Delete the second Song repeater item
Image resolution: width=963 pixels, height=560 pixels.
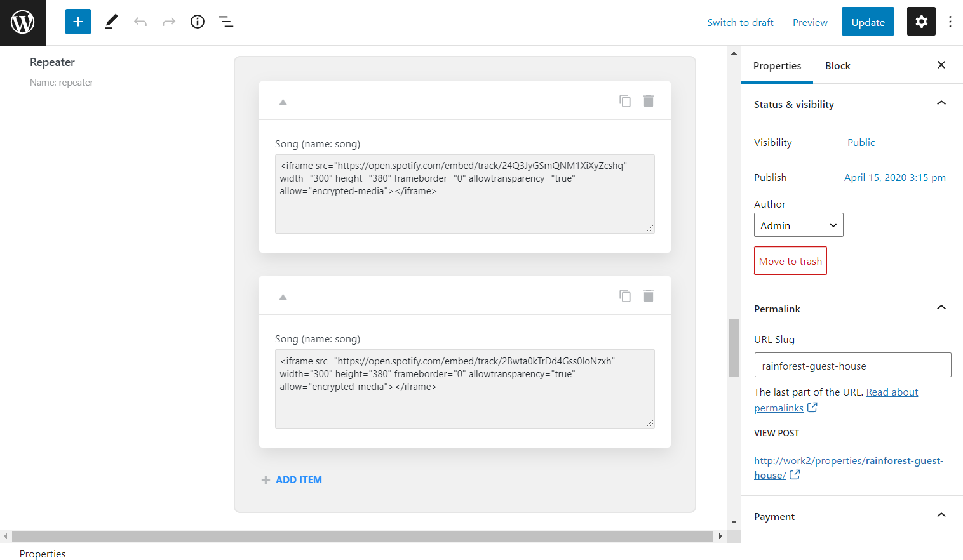coord(649,296)
